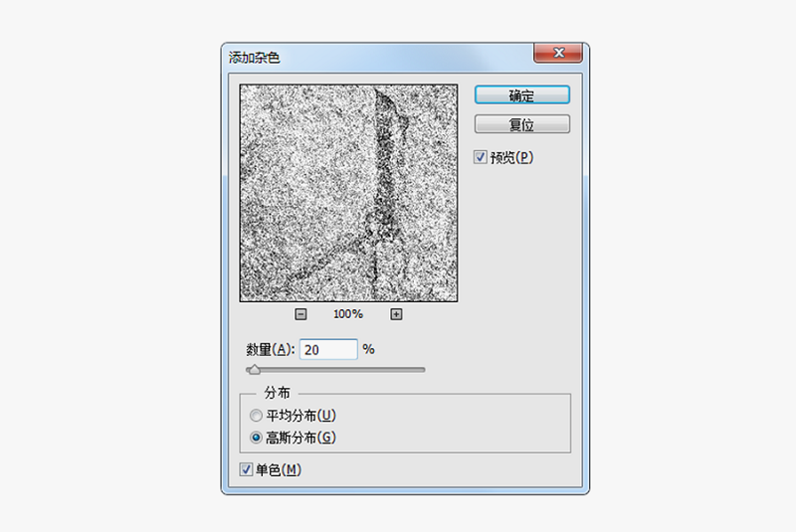
Task: Click the zoom in plus button
Action: click(x=396, y=314)
